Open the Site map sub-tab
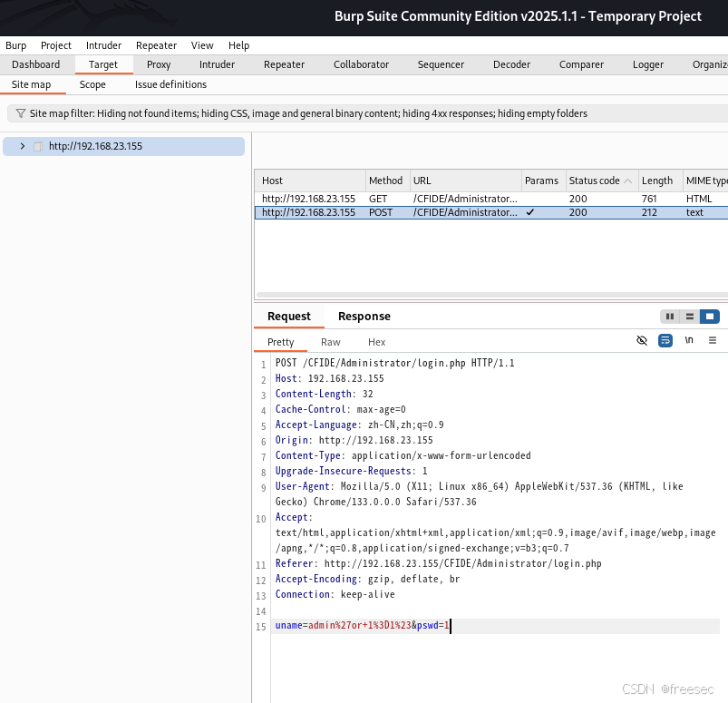This screenshot has height=703, width=728. (31, 84)
